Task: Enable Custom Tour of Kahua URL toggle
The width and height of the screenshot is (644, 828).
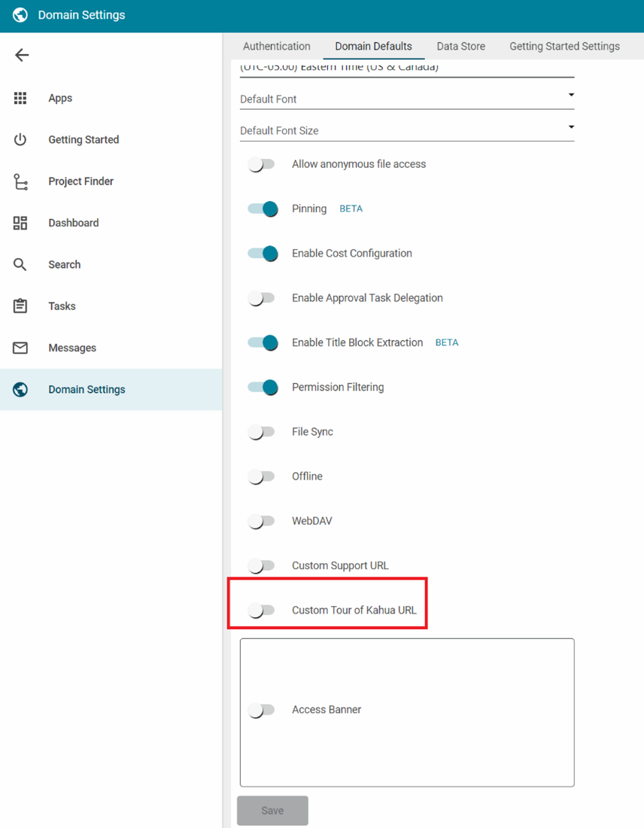Action: (x=262, y=610)
